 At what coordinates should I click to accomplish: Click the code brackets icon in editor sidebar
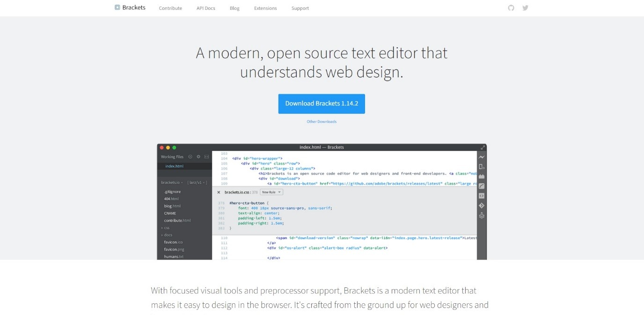point(482,196)
